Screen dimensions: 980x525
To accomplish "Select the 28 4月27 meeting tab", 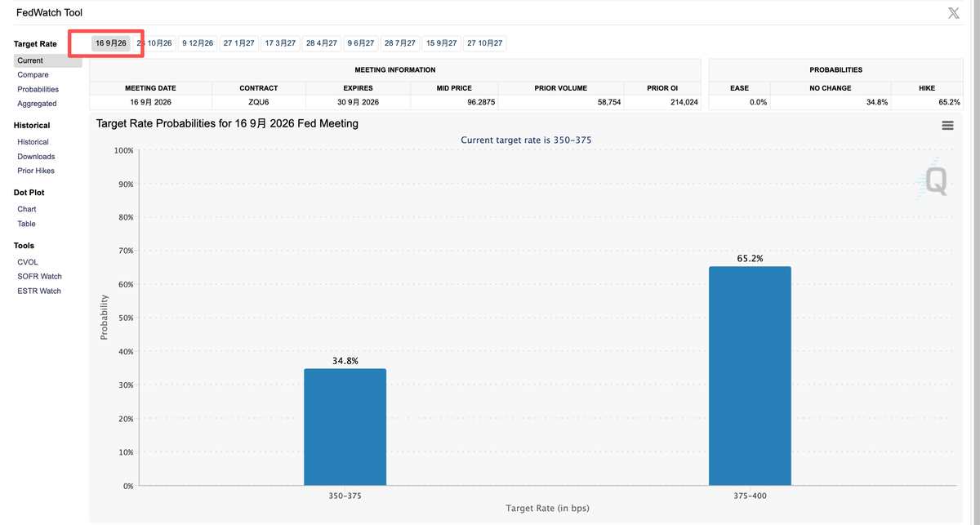I will click(x=322, y=43).
